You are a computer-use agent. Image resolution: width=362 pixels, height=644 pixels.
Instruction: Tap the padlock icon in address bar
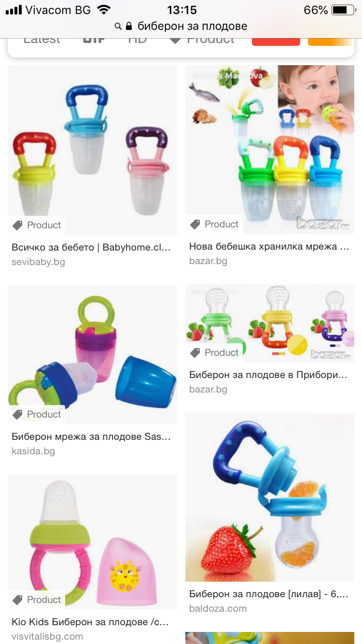pos(129,26)
